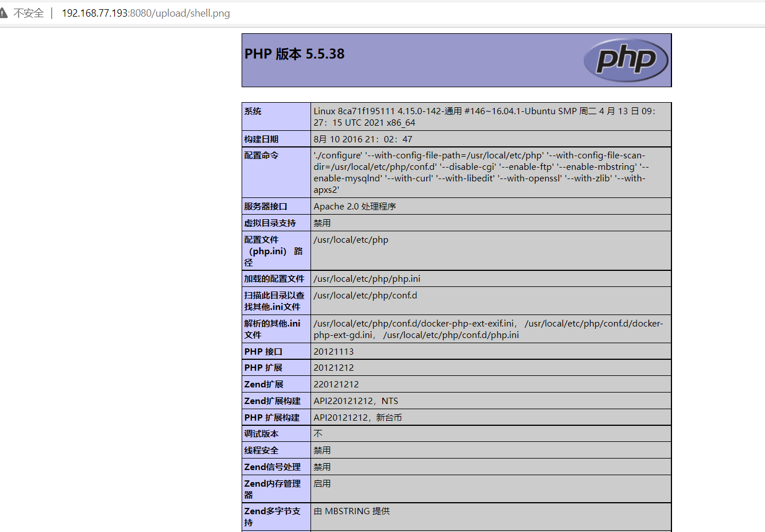Select the /usr/local/etc/php path text
Screen dimensions: 765x532
click(351, 239)
